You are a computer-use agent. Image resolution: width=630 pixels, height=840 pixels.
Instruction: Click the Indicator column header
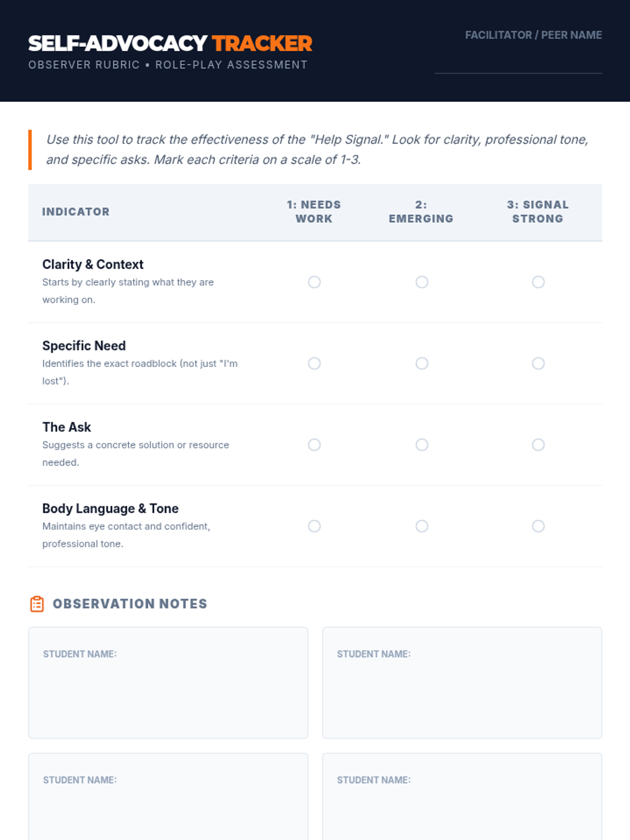click(x=76, y=212)
